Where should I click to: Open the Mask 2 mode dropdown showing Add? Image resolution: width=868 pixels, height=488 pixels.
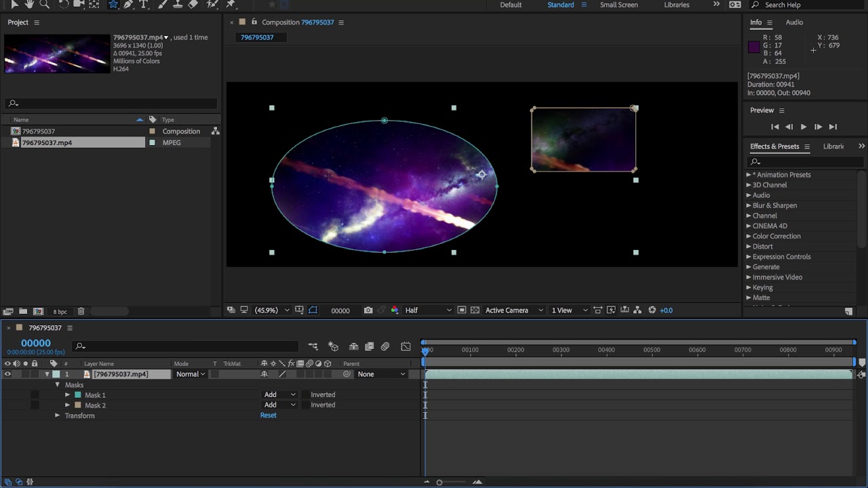pos(279,405)
